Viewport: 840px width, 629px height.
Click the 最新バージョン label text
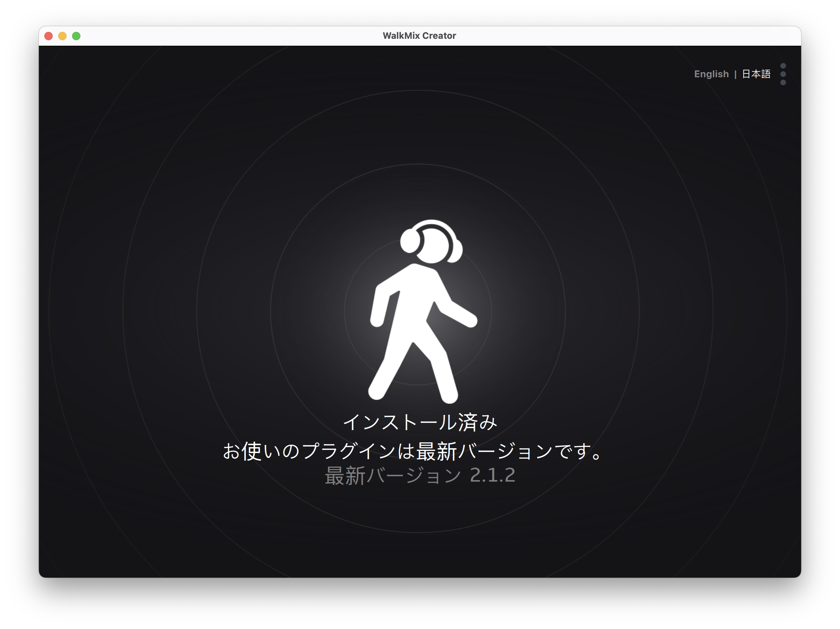click(392, 476)
